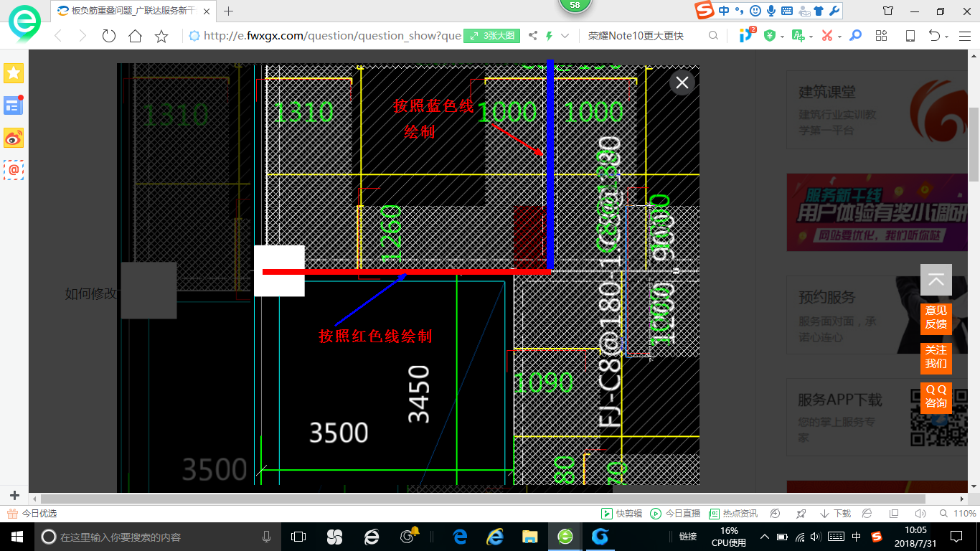Open 下载 downloads in status bar
The image size is (980, 551).
(x=836, y=514)
